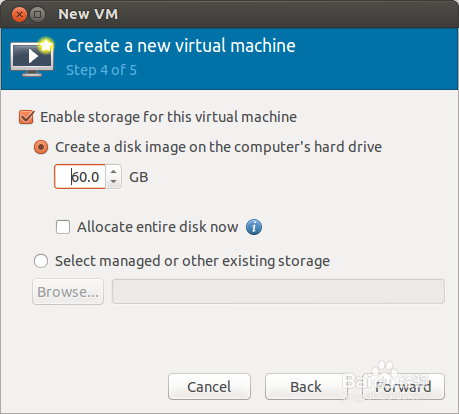Close the New VM window
This screenshot has height=414, width=459.
(x=19, y=15)
